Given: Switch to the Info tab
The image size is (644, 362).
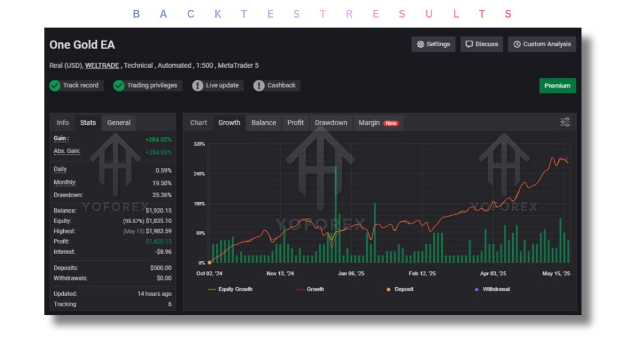Looking at the screenshot, I should [x=63, y=123].
